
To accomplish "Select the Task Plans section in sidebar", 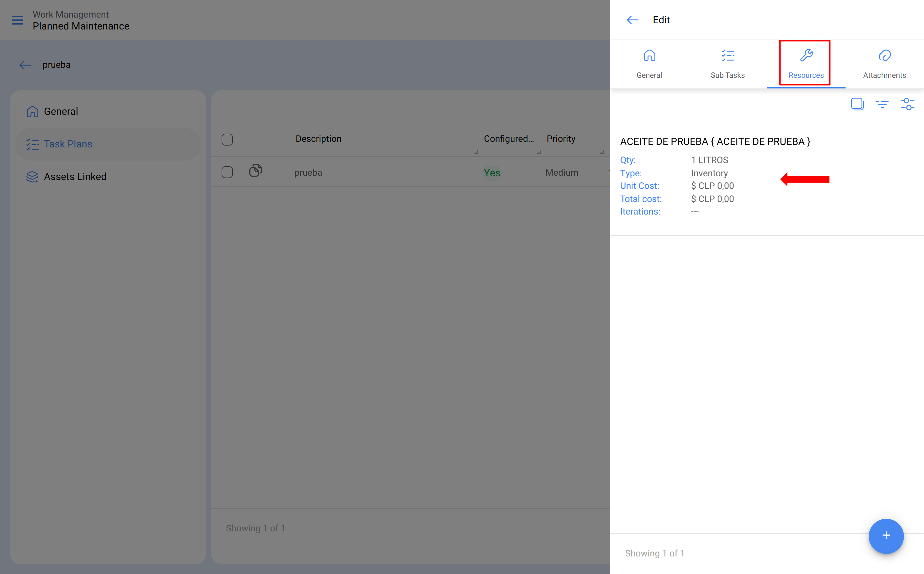I will tap(68, 144).
